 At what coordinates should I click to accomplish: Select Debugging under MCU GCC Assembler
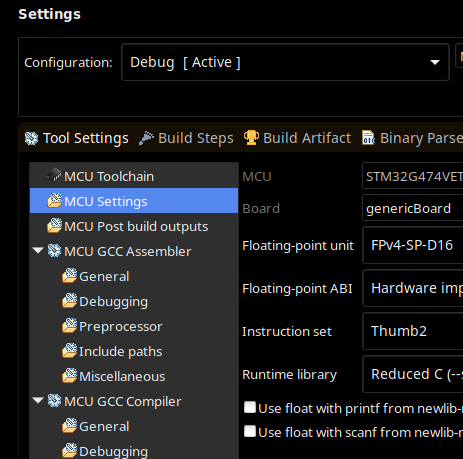(x=113, y=302)
